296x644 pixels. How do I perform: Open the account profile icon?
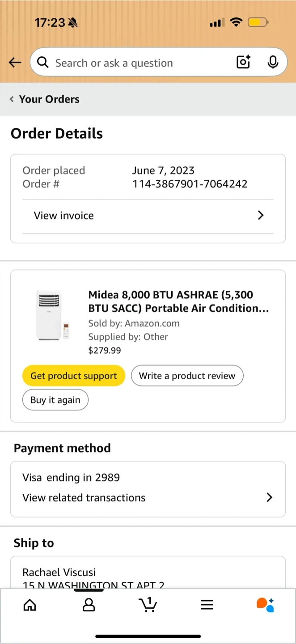(89, 605)
